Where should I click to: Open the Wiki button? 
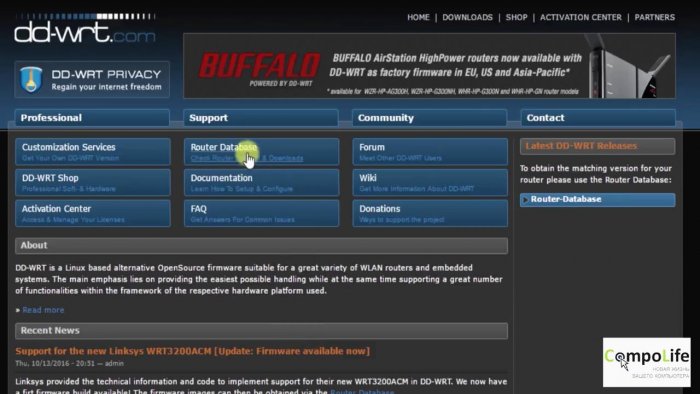tap(430, 182)
